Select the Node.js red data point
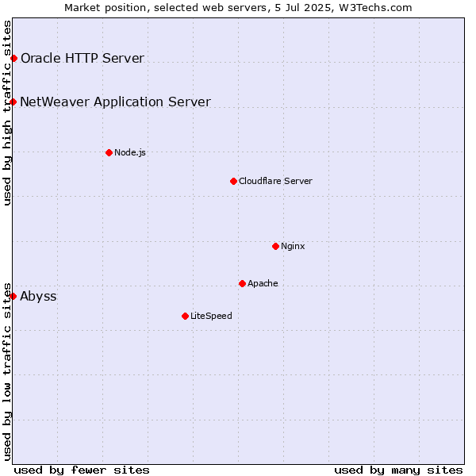The image size is (476, 476). click(x=109, y=152)
